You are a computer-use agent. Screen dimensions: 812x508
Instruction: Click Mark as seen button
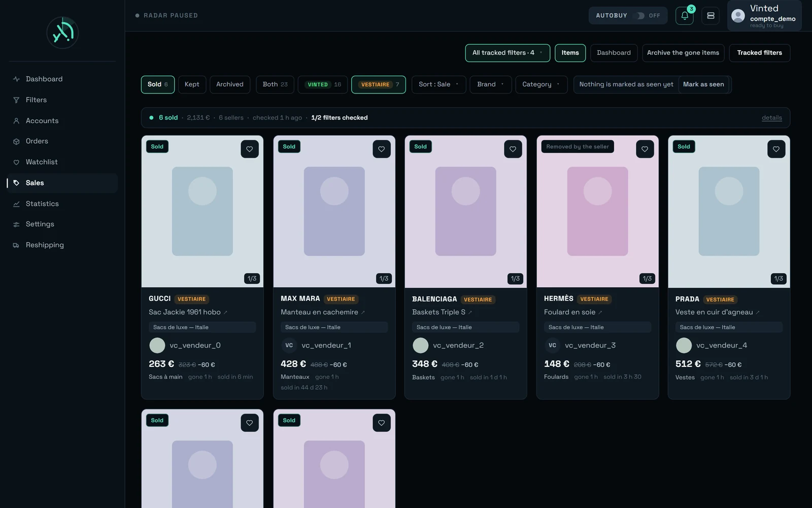(703, 84)
